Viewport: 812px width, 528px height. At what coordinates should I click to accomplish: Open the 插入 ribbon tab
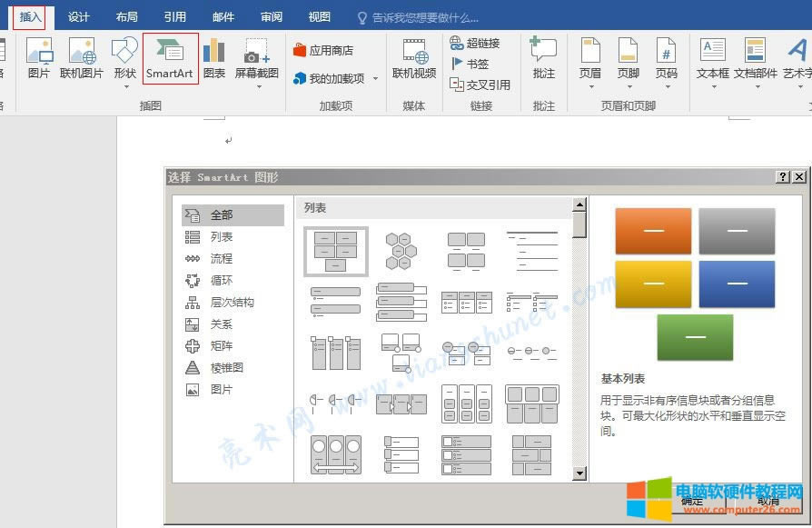click(29, 17)
